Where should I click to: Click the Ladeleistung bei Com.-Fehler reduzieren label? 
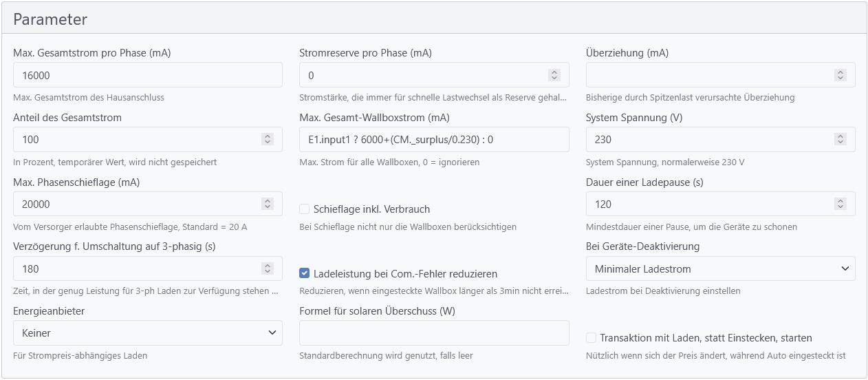click(405, 274)
